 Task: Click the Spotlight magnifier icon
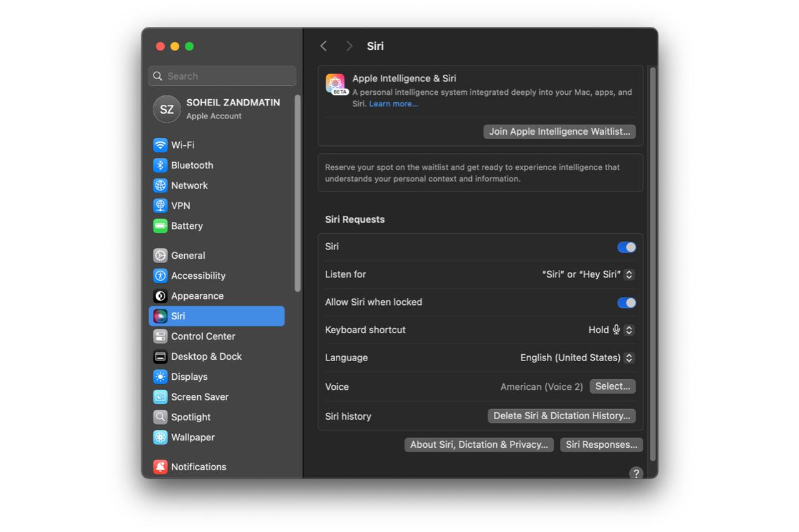[160, 417]
